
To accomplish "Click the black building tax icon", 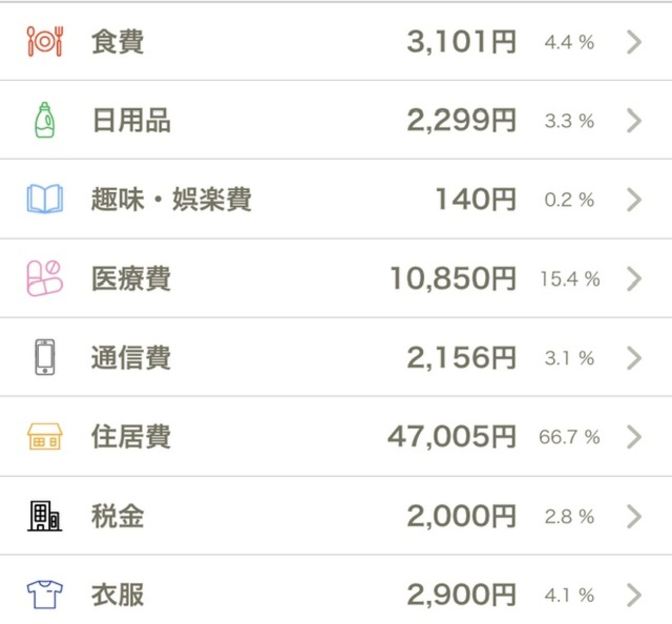I will (45, 516).
